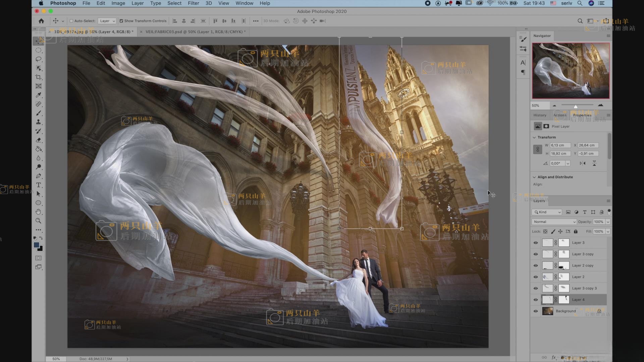Hide the Layer 3 copy layer
644x362 pixels.
536,254
